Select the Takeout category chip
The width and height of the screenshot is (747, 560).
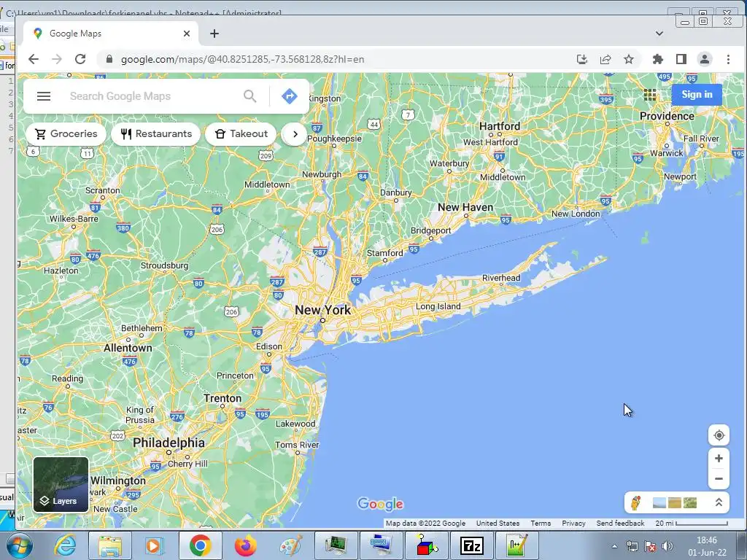click(241, 134)
